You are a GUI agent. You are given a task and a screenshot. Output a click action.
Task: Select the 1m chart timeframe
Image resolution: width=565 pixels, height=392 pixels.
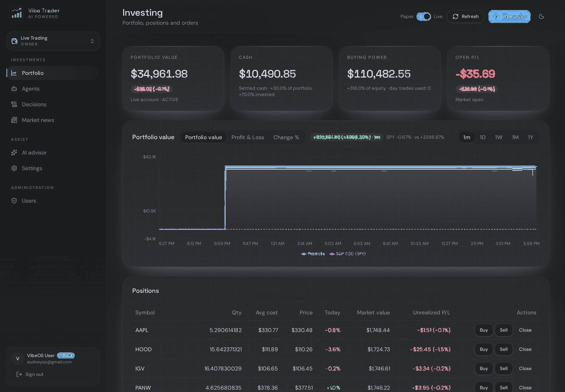click(467, 137)
